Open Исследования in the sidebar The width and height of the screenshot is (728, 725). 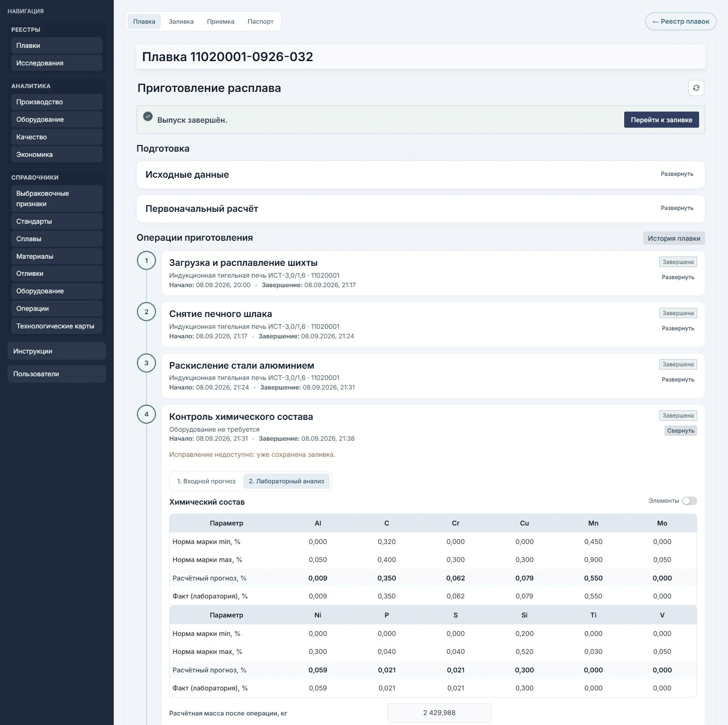57,63
